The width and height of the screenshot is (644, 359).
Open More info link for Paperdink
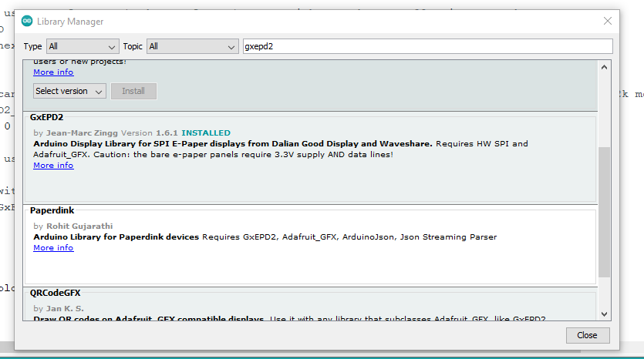53,248
